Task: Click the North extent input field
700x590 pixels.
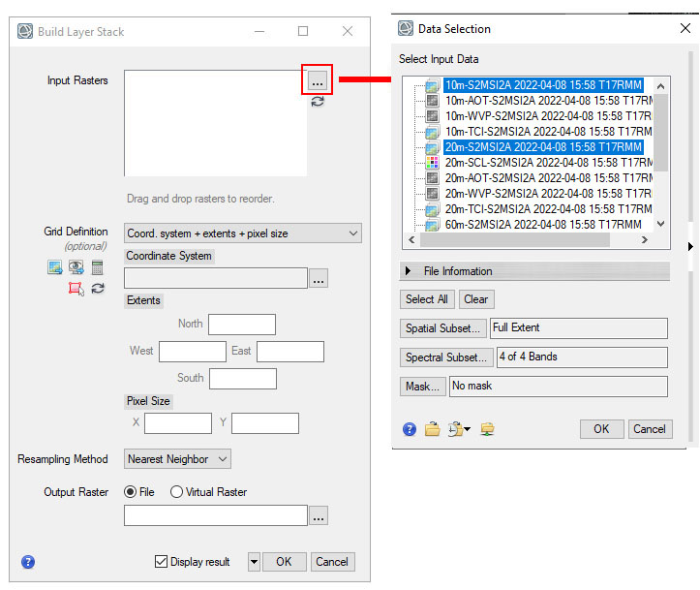Action: click(242, 325)
